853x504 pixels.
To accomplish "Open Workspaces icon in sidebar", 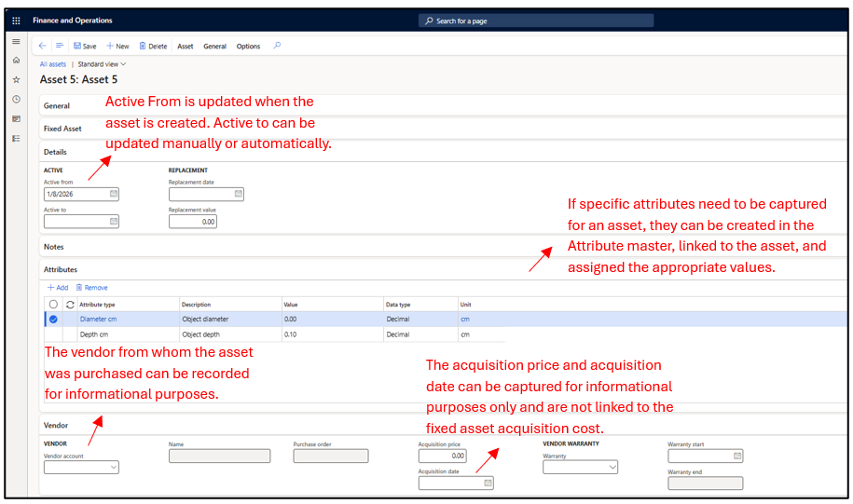I will point(17,118).
